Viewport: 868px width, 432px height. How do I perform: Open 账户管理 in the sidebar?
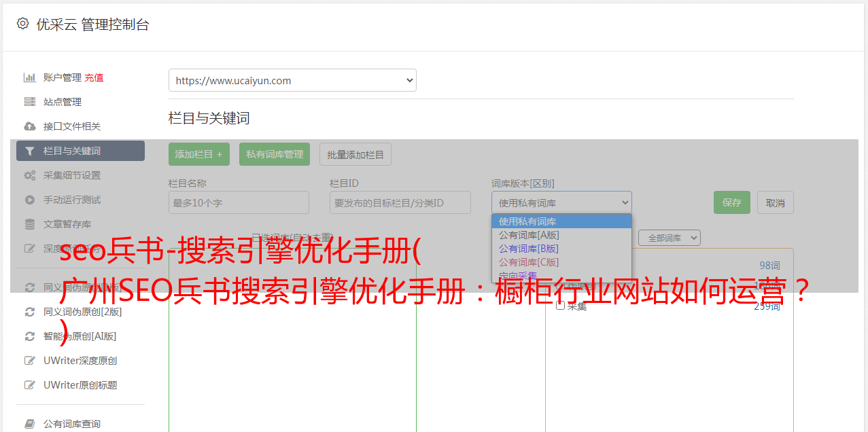point(63,77)
